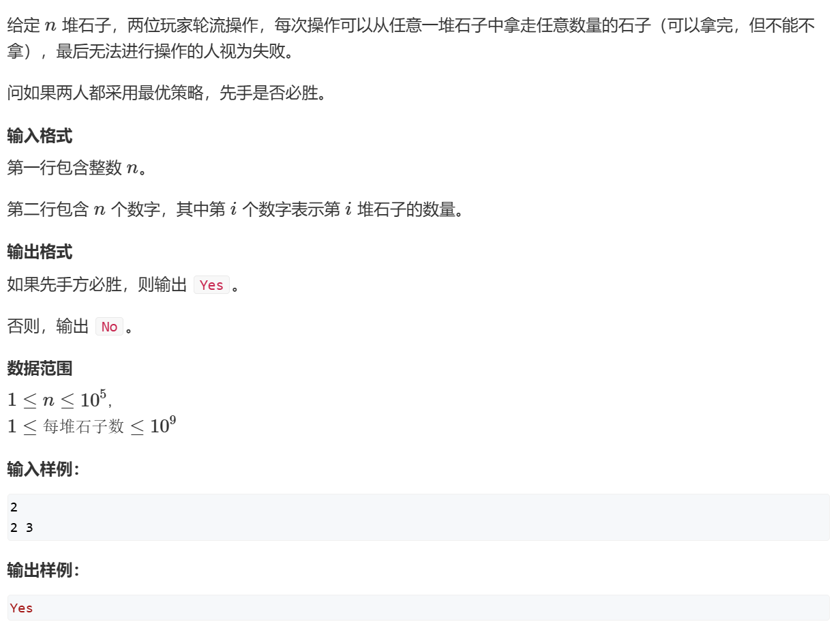Screen dimensions: 840x624
Task: Click the 数据范围 heading
Action: [x=40, y=369]
